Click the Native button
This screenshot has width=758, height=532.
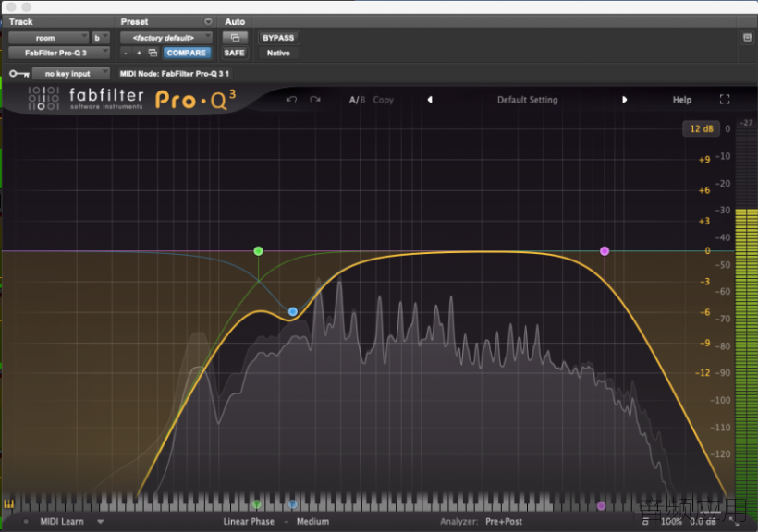point(278,53)
